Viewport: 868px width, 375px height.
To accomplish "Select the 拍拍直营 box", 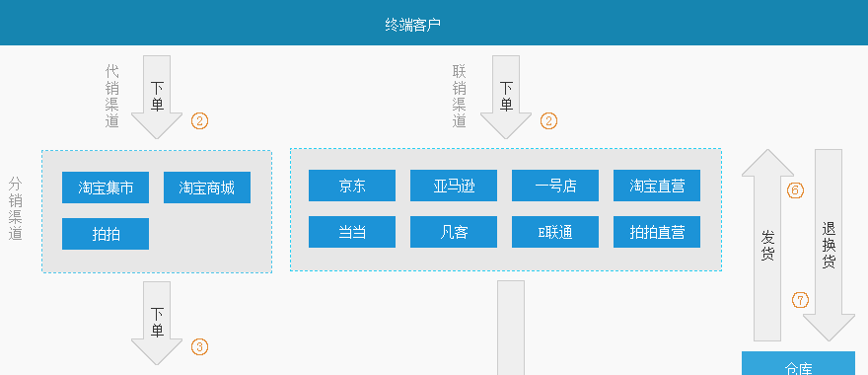I will tap(657, 232).
